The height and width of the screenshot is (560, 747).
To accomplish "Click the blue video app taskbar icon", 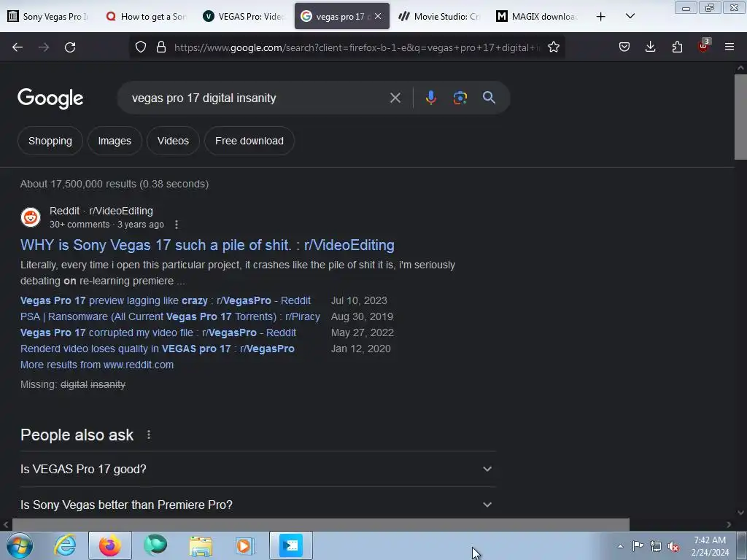I will pos(291,545).
